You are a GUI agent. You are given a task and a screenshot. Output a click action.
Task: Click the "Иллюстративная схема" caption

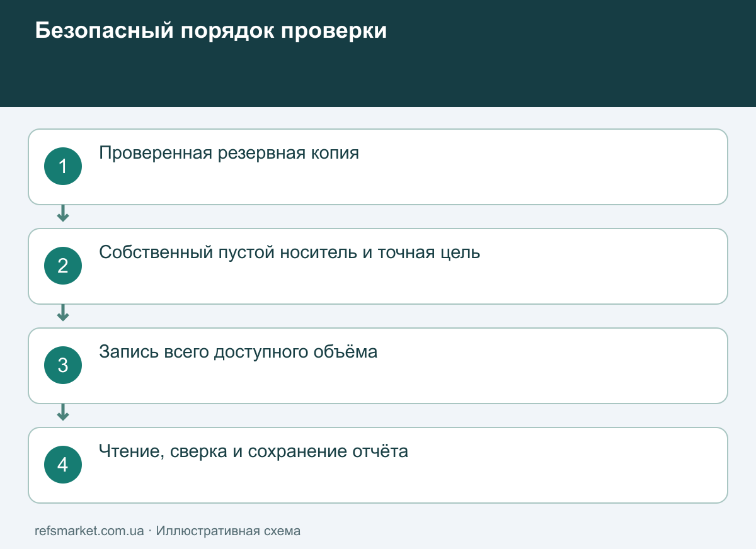[228, 531]
